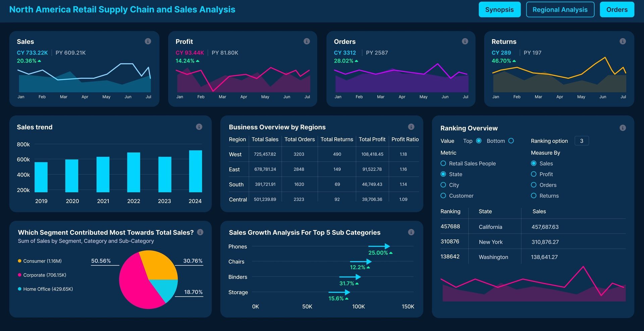This screenshot has width=644, height=331.
Task: Click West total sales 725,457.82
Action: (x=265, y=154)
